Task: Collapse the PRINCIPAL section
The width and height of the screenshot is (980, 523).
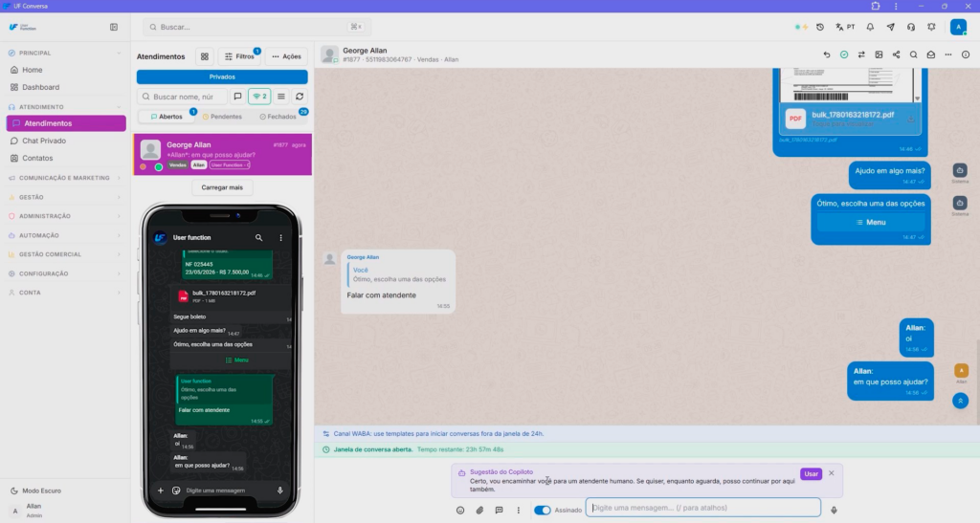Action: tap(65, 53)
